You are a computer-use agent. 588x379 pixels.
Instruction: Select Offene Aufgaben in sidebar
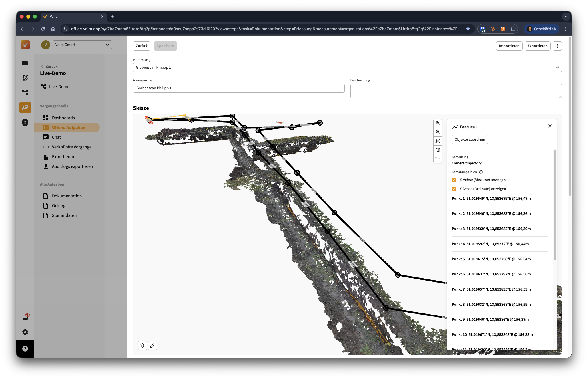(69, 128)
